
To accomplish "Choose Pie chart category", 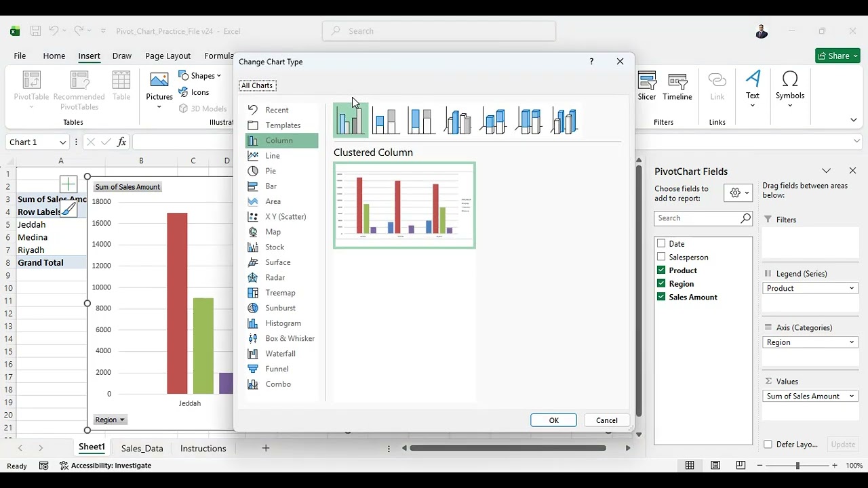I will tap(281, 171).
